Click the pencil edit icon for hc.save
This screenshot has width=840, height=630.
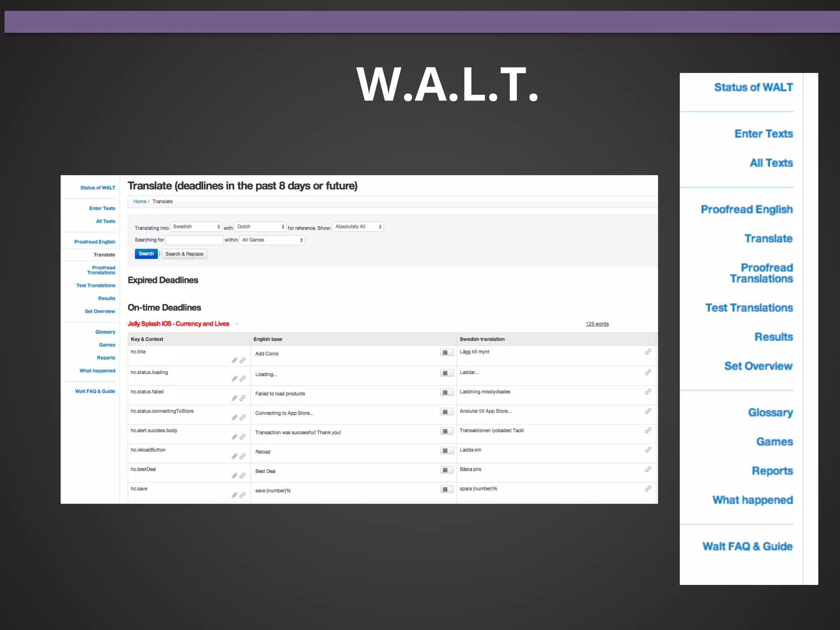(x=234, y=495)
